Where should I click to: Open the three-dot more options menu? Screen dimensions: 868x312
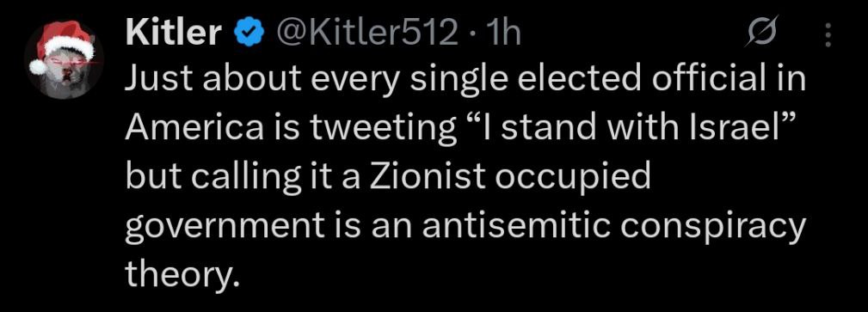tap(828, 35)
